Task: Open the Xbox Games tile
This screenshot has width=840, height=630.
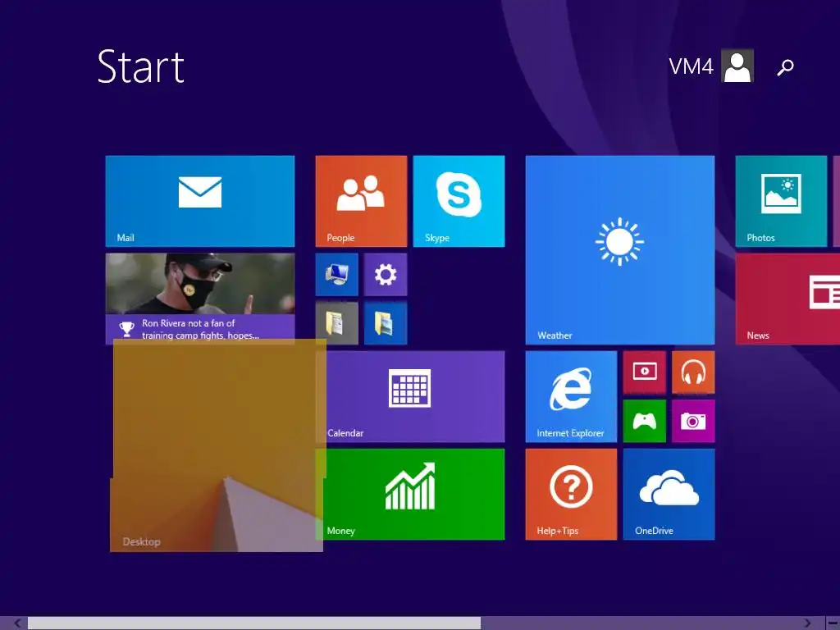Action: point(645,421)
